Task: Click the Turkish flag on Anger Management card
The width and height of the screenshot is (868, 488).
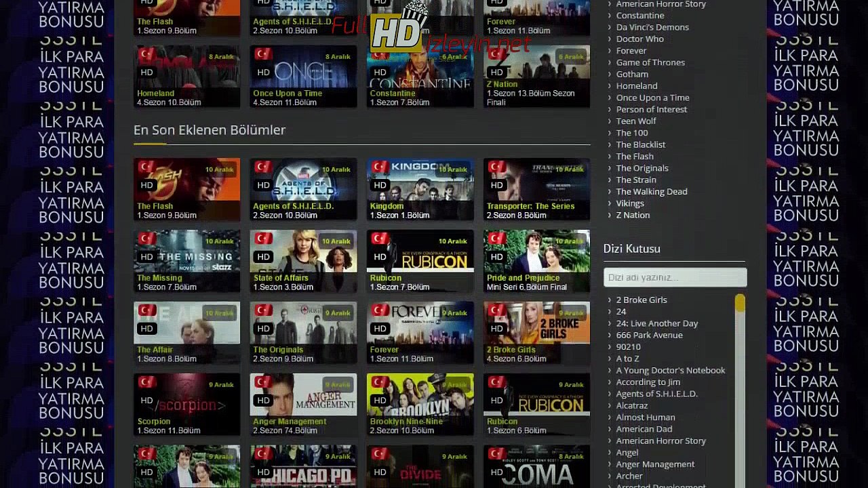Action: click(x=263, y=382)
